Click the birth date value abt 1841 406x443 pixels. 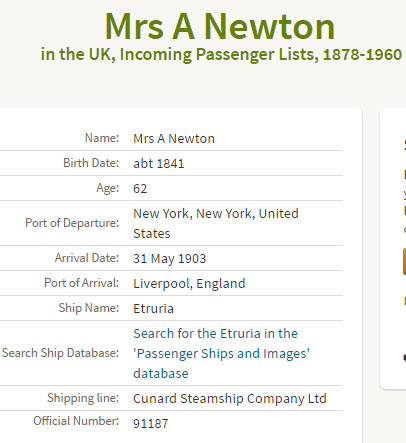[x=159, y=163]
